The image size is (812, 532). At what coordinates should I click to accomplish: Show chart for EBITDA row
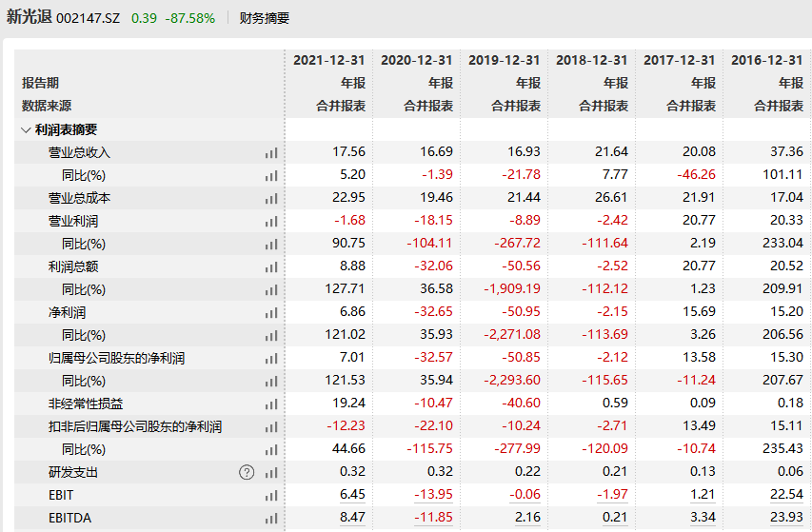271,518
